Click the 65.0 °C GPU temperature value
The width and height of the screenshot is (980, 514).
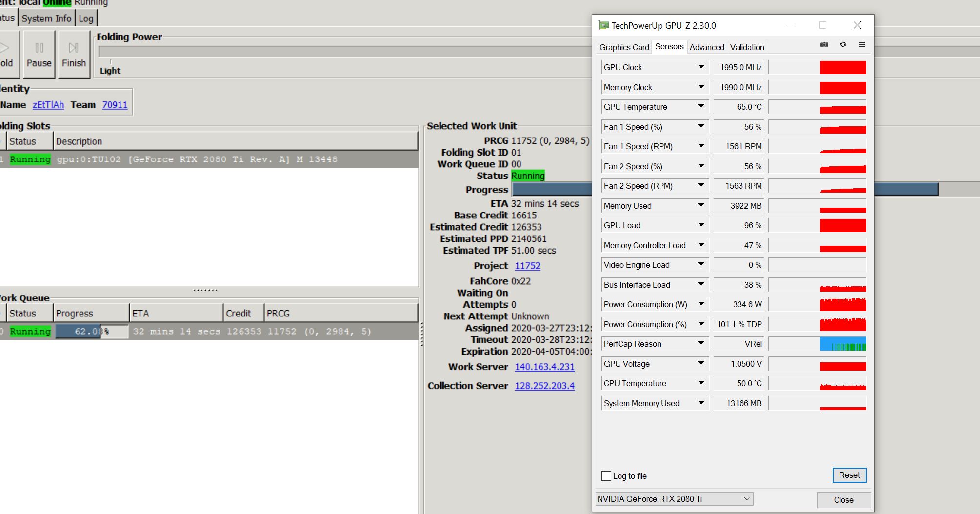point(739,107)
